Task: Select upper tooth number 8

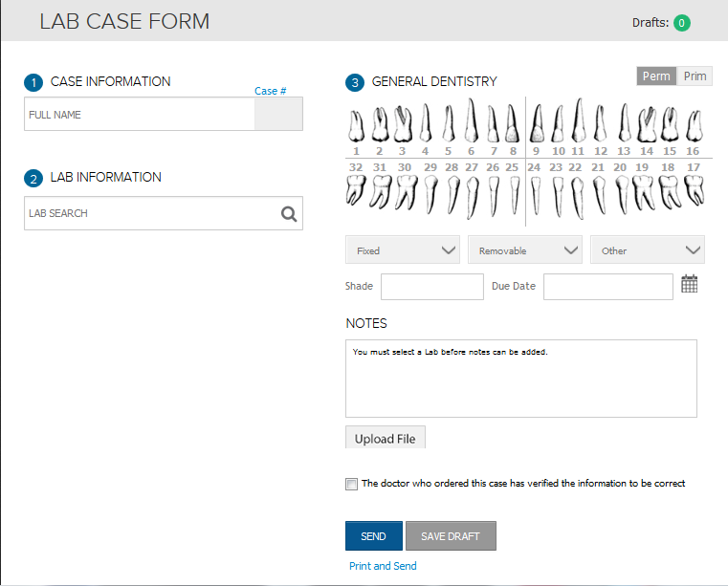Action: pyautogui.click(x=513, y=124)
